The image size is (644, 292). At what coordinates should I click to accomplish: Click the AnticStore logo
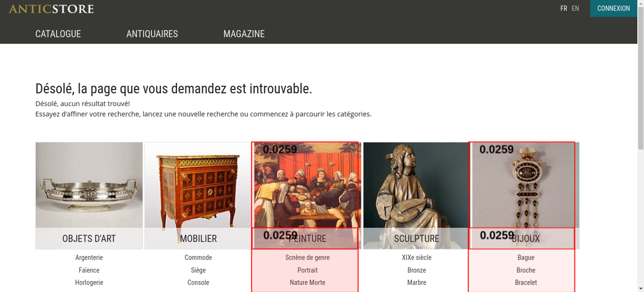click(x=51, y=9)
